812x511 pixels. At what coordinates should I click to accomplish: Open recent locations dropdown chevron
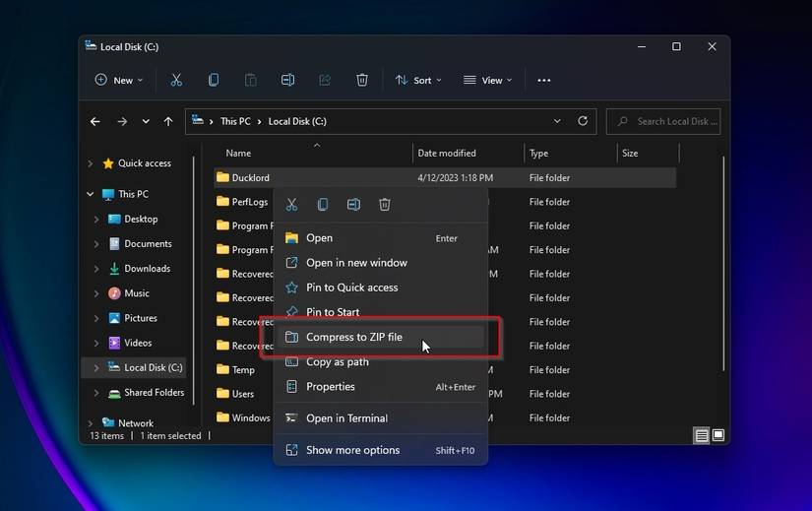[146, 121]
